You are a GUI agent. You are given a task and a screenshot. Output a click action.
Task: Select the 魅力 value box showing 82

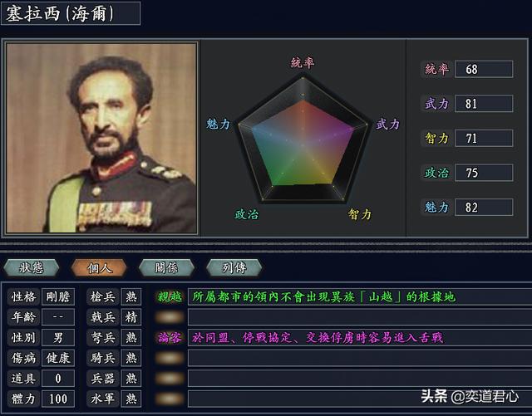(x=484, y=207)
